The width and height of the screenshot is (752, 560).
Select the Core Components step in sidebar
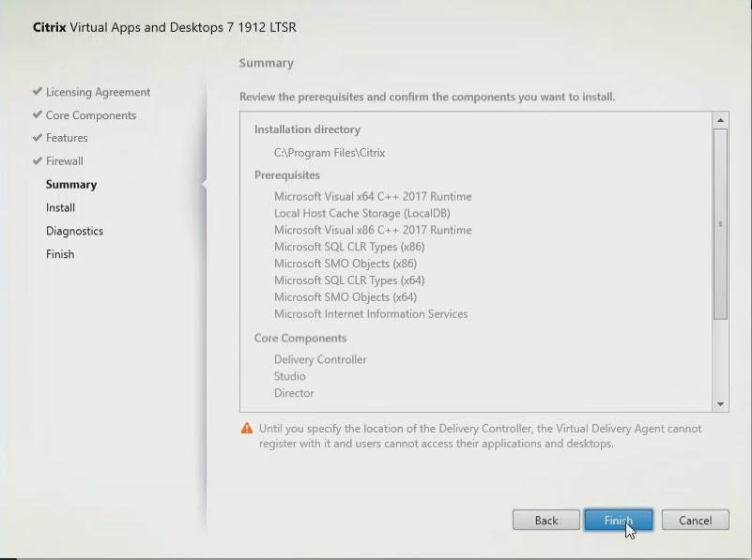coord(91,115)
